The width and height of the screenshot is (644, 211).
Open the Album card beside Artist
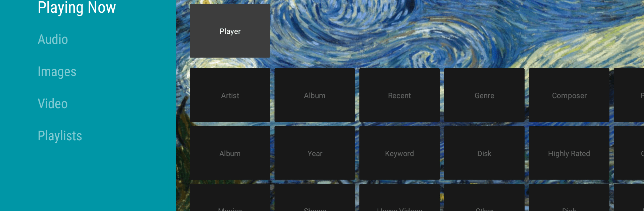pos(315,95)
